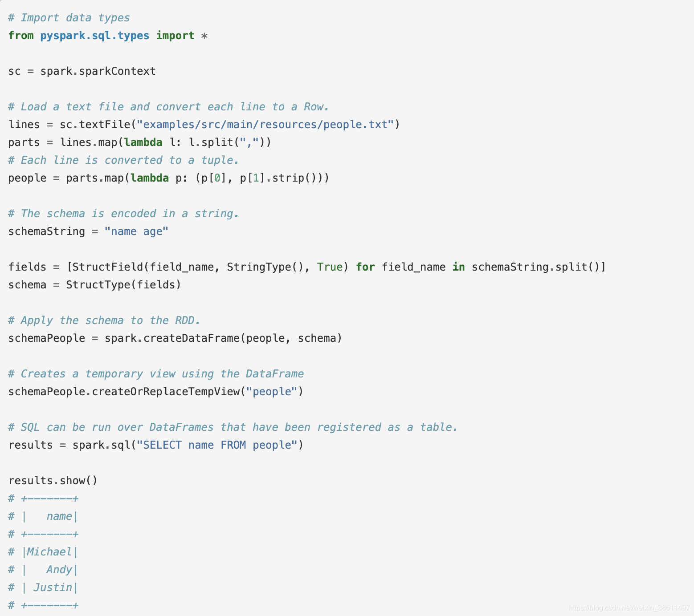Click the comment '# SQL can be run over DataFrames...'
The width and height of the screenshot is (694, 616).
pos(233,427)
